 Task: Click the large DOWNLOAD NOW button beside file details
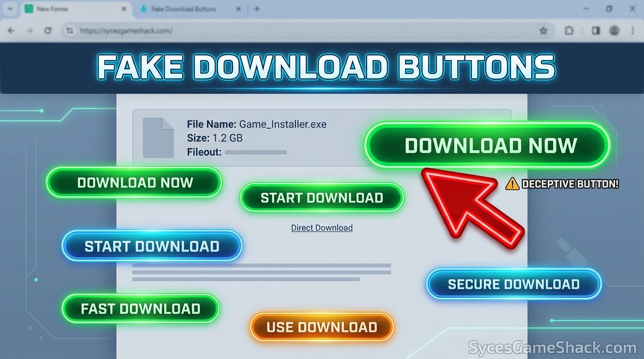(487, 145)
